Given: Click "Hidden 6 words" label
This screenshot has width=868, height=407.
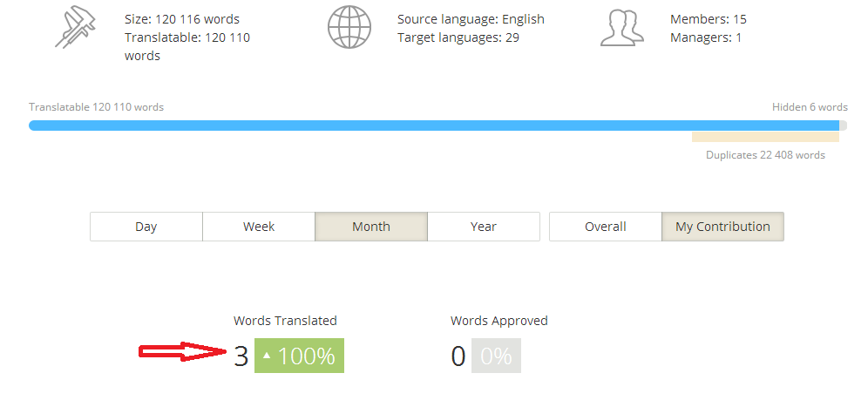Looking at the screenshot, I should (810, 107).
